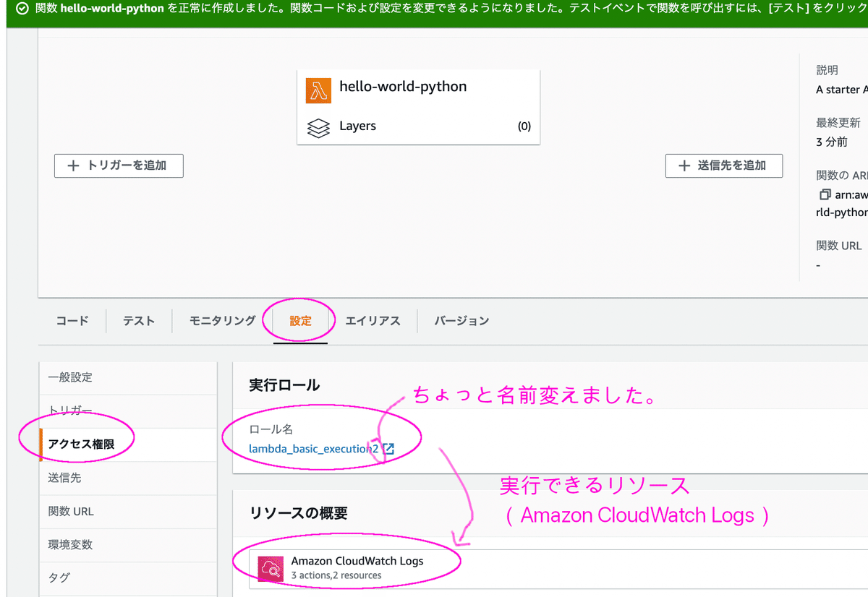
Task: Click the success checkmark icon in green banner
Action: point(23,9)
